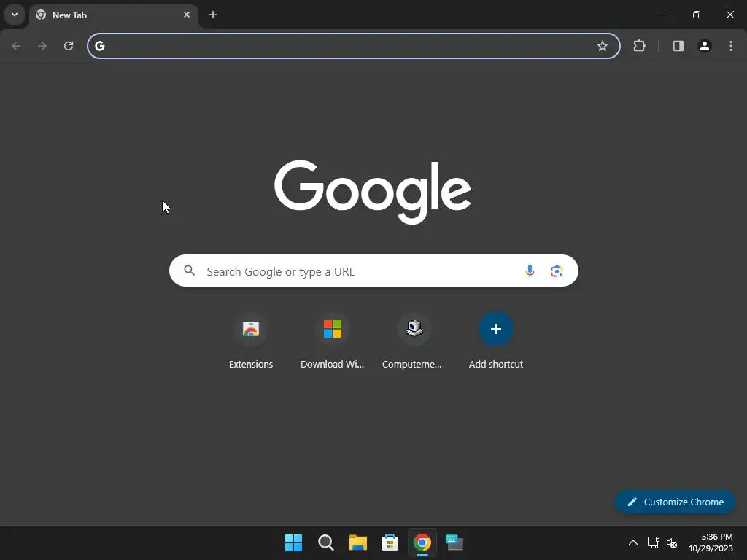
Task: Open the Extensions puzzle icon
Action: pyautogui.click(x=639, y=46)
